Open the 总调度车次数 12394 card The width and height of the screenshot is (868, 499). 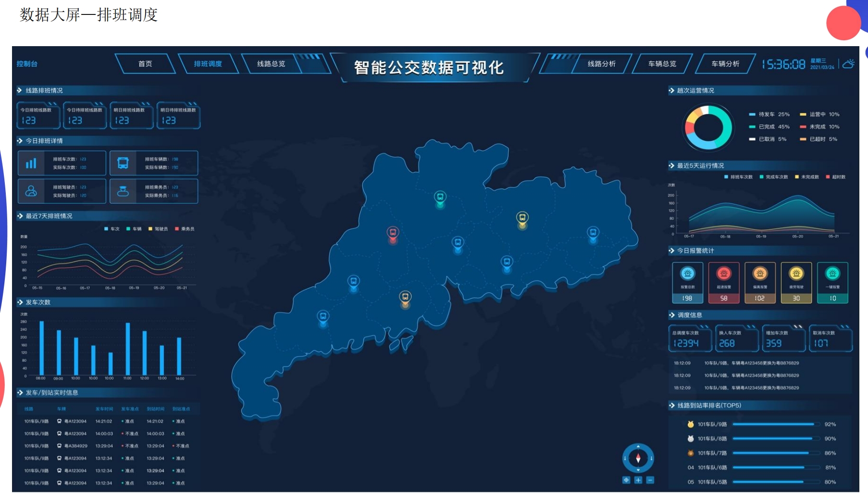tap(690, 338)
